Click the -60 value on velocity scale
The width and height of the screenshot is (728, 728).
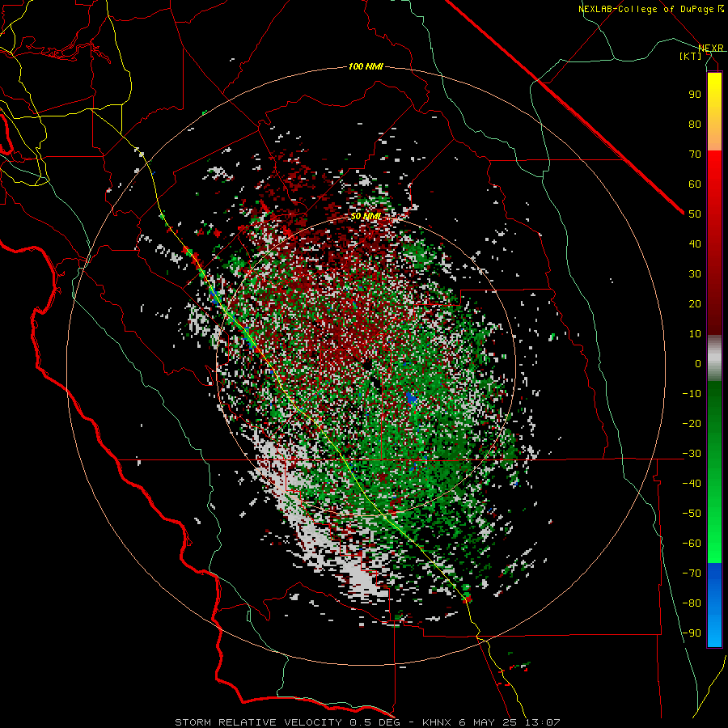point(692,544)
